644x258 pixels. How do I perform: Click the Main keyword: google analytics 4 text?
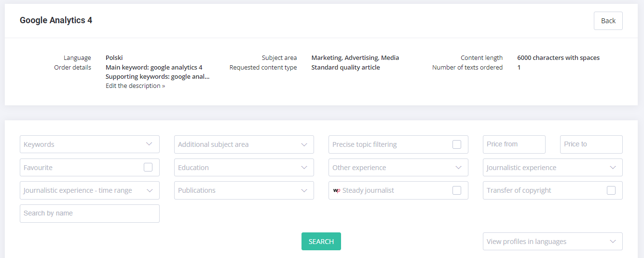[x=154, y=67]
